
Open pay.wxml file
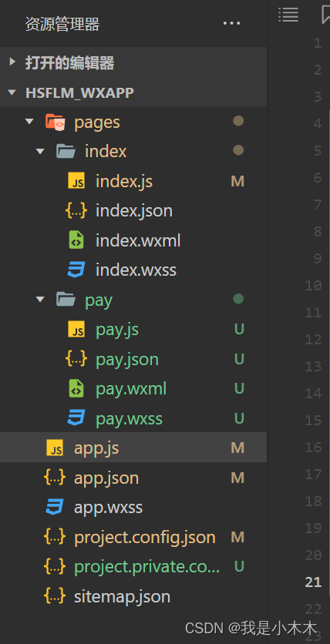click(131, 388)
